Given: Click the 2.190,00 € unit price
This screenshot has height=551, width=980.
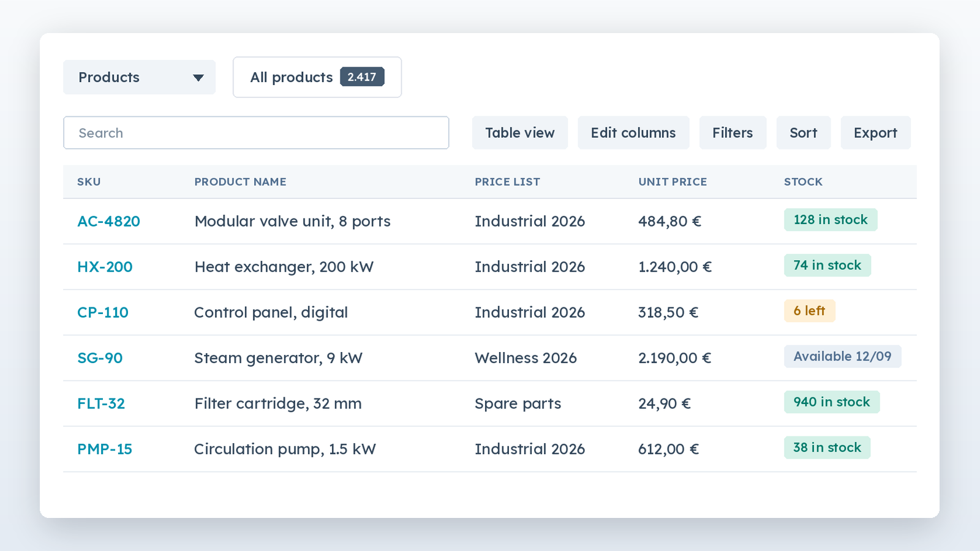Looking at the screenshot, I should (x=675, y=358).
